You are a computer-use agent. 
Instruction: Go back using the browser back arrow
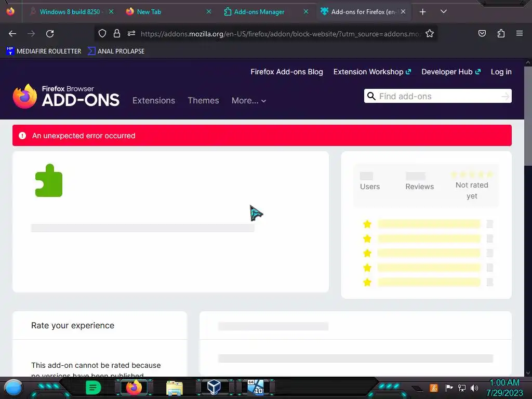pyautogui.click(x=12, y=34)
